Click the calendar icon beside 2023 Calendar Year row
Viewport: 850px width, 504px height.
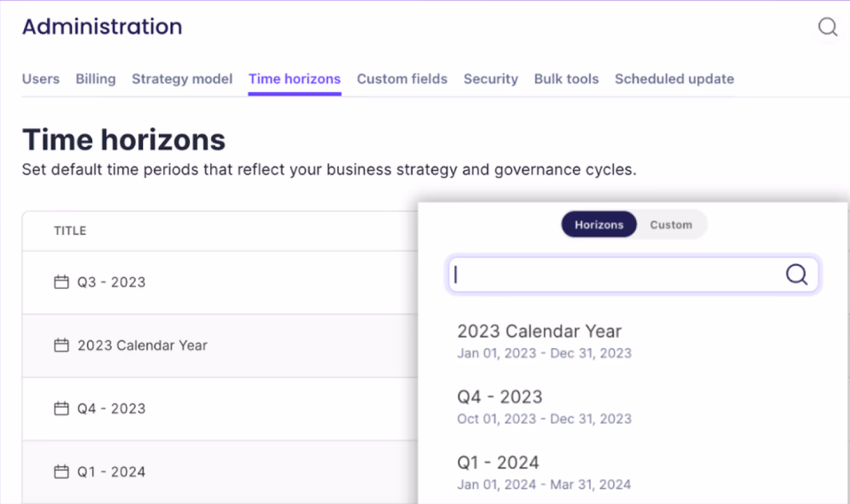[x=61, y=345]
